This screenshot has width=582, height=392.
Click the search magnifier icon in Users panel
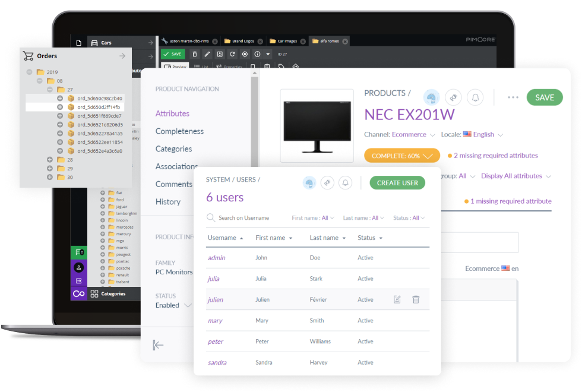tap(210, 217)
